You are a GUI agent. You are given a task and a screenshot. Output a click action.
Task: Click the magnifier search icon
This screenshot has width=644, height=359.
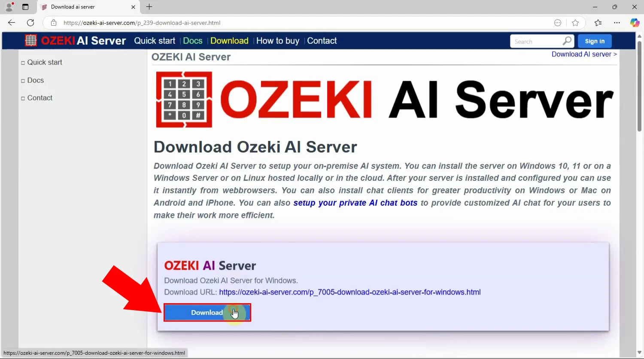(567, 41)
